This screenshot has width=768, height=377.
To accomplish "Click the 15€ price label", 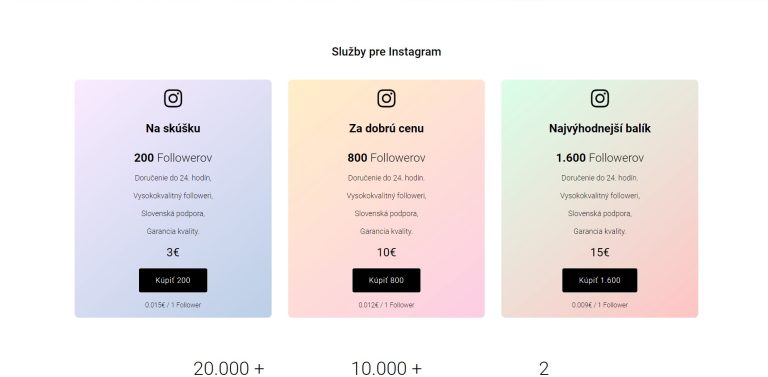I will click(600, 252).
